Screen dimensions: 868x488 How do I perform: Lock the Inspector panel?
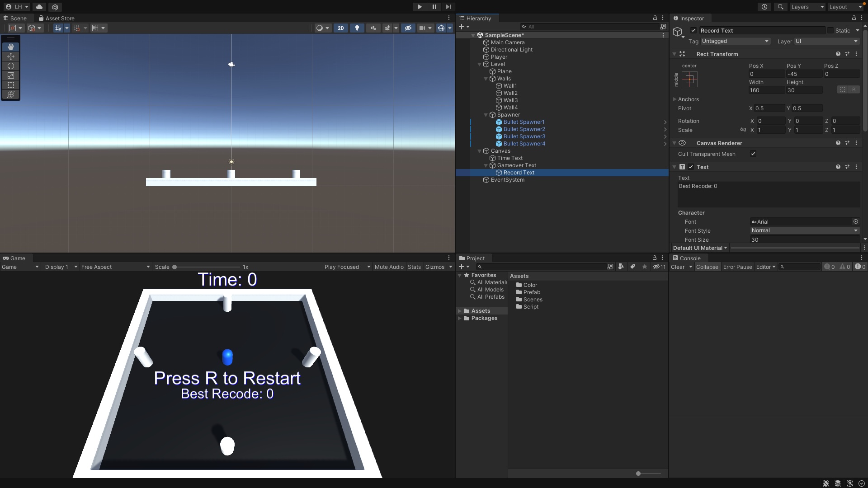(854, 18)
